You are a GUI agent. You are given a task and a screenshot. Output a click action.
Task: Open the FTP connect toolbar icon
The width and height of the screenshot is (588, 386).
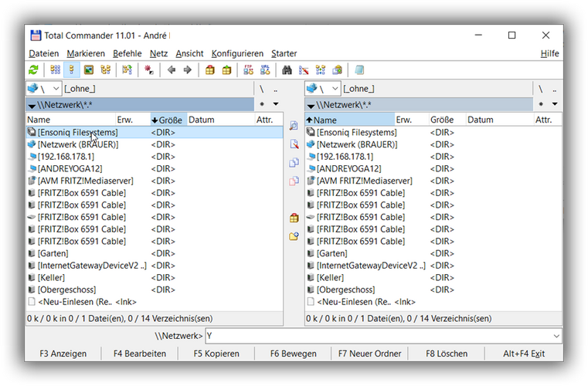click(248, 70)
